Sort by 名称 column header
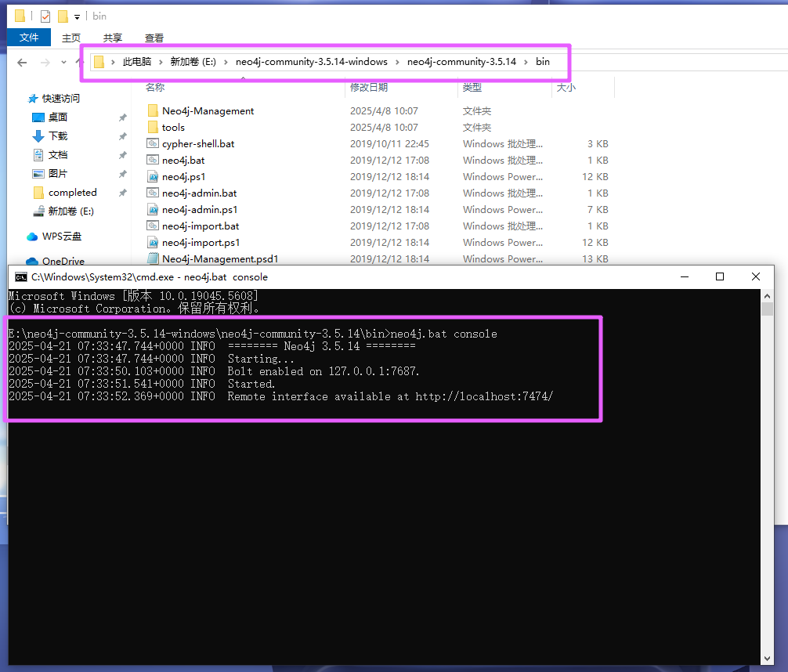Screen dimensions: 788x672 [155, 88]
